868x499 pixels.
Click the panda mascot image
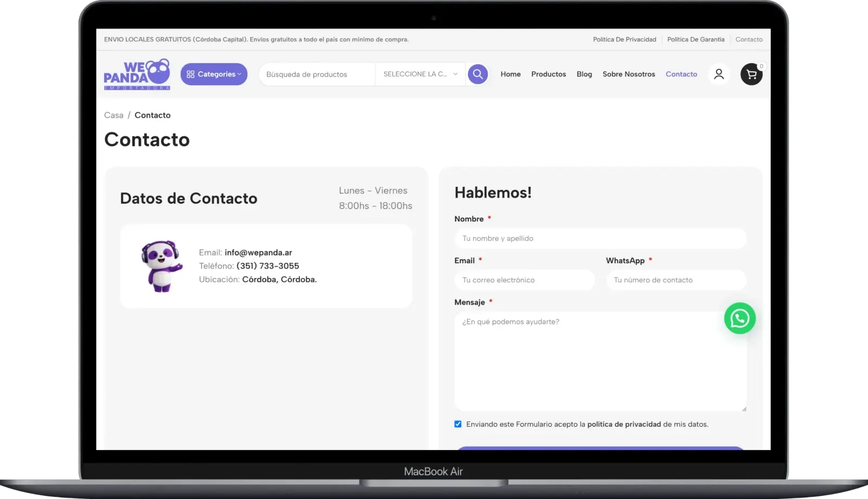pyautogui.click(x=162, y=266)
